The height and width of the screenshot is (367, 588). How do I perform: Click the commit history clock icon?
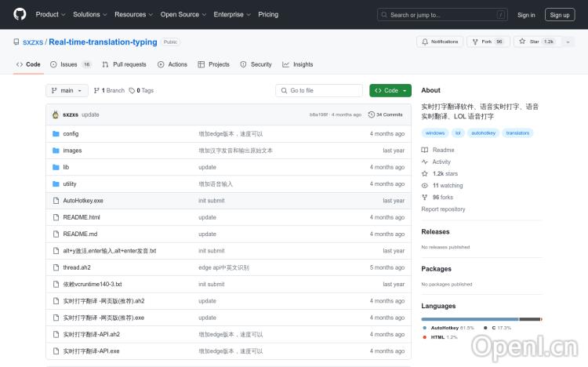(x=372, y=114)
